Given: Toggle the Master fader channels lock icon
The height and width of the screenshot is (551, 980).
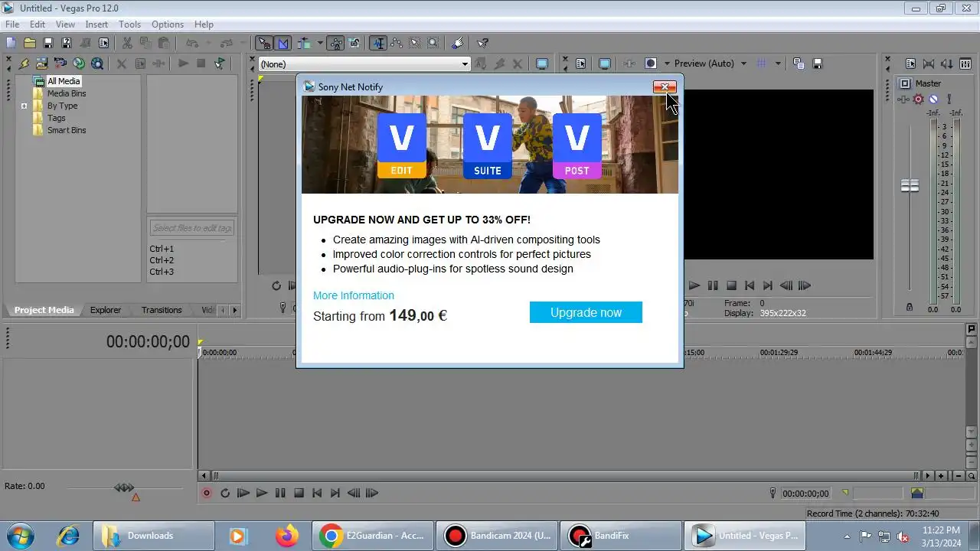Looking at the screenshot, I should (x=910, y=307).
